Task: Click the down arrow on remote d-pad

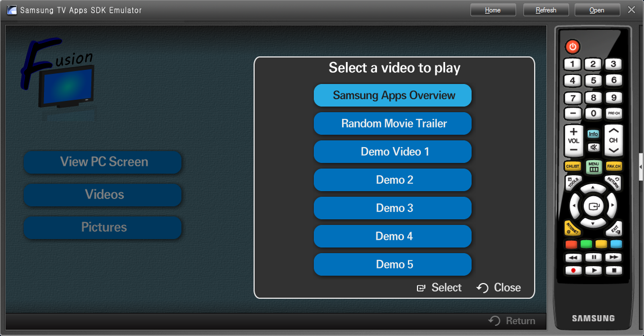Action: pyautogui.click(x=593, y=223)
